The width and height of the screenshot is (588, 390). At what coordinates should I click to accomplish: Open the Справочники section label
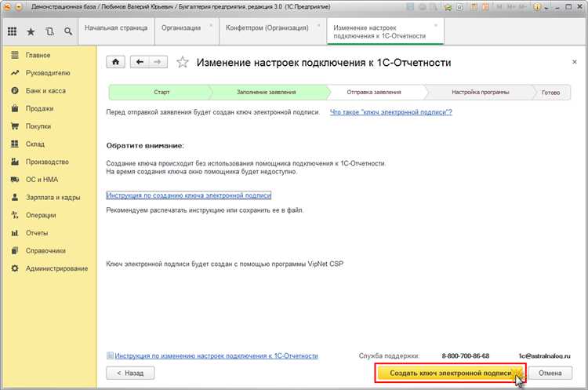coord(45,251)
